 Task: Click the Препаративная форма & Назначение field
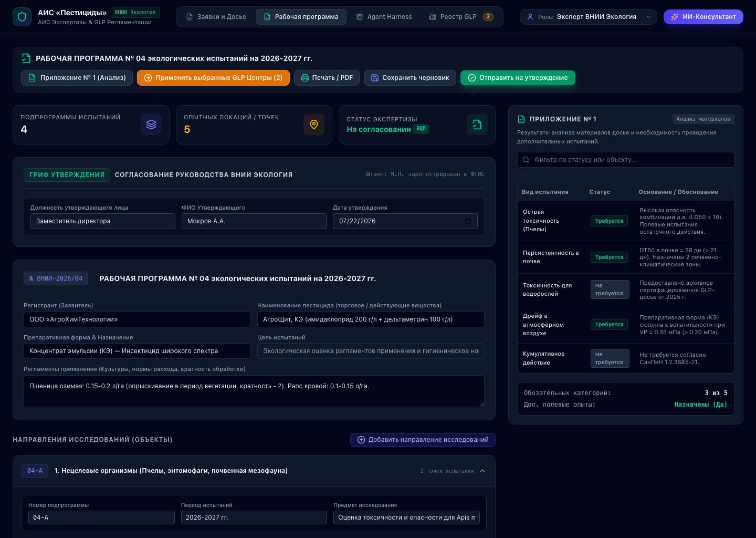click(137, 351)
